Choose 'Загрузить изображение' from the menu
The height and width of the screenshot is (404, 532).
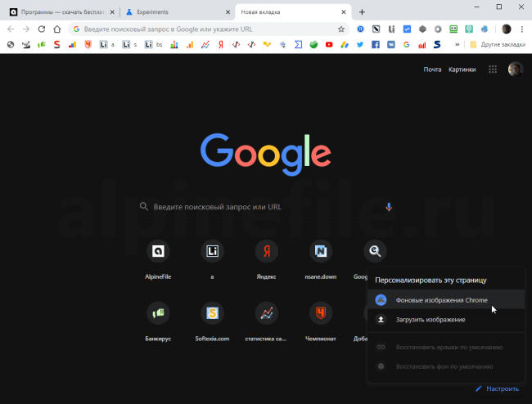click(x=446, y=320)
